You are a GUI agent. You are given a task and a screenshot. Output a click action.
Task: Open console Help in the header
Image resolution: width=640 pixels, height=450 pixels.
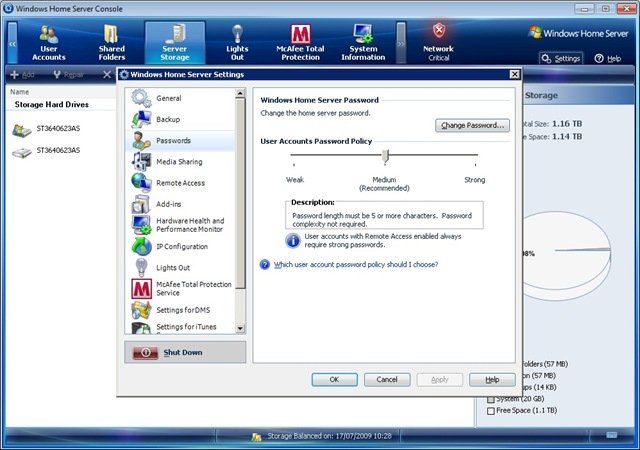point(608,58)
